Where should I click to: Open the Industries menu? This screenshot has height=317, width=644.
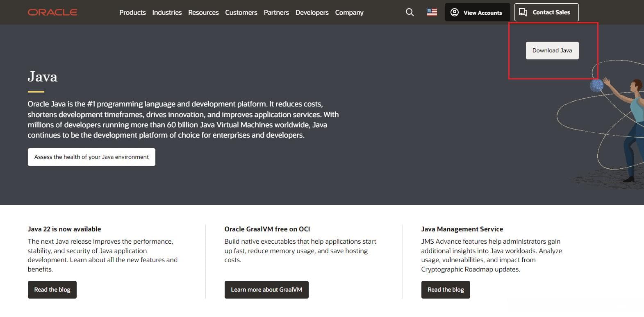(x=167, y=12)
